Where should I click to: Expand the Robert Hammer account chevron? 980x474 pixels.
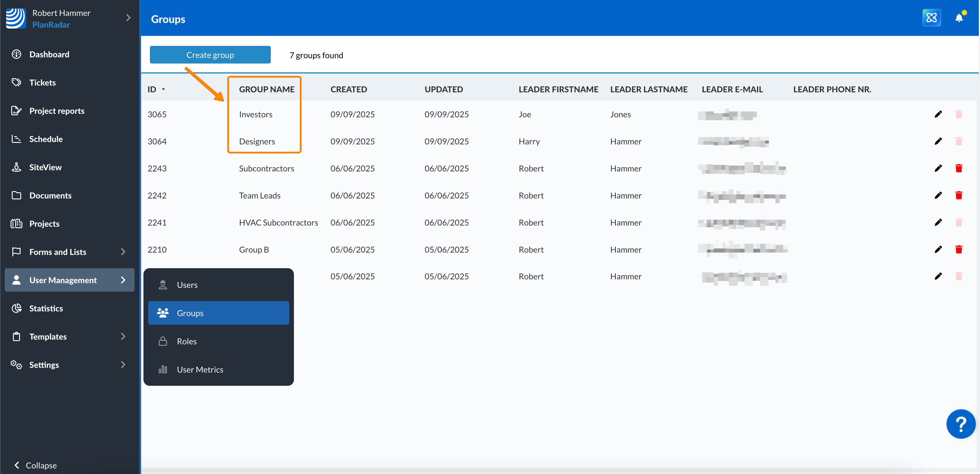(x=128, y=18)
